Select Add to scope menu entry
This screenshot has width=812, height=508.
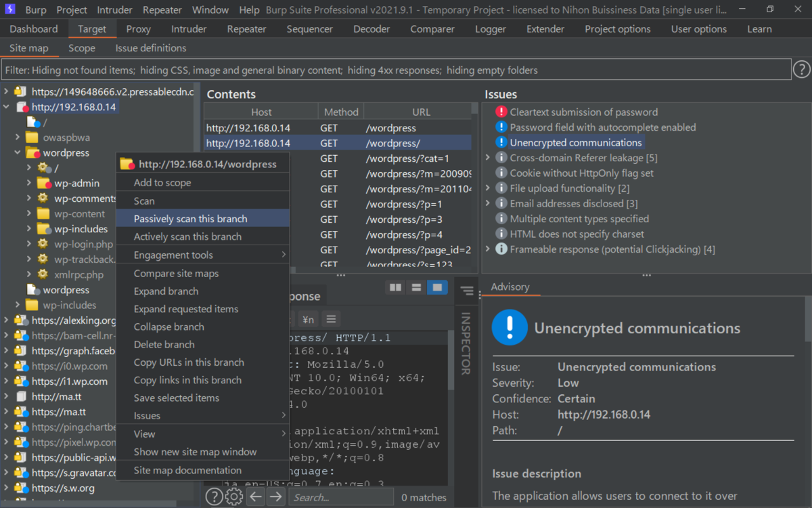click(x=203, y=182)
